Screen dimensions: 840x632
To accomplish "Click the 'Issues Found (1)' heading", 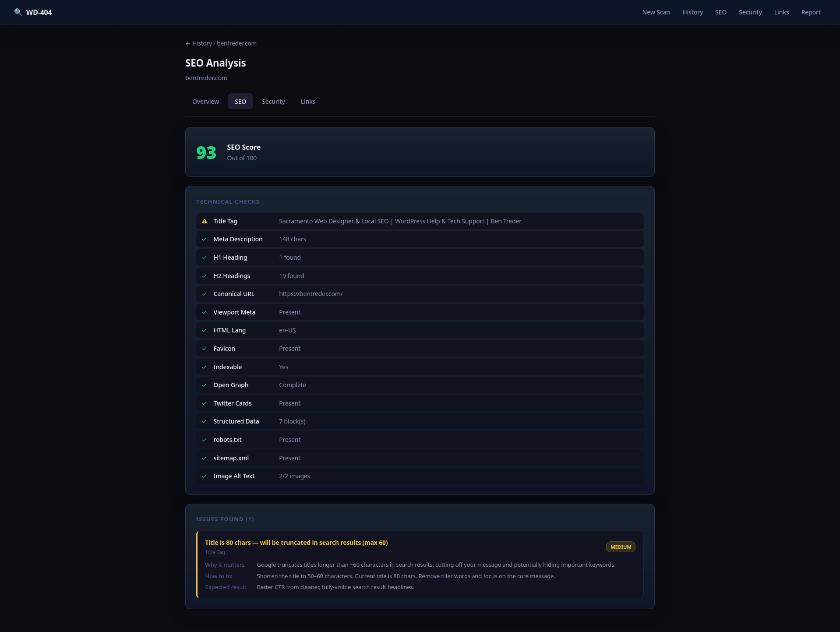I will point(225,519).
